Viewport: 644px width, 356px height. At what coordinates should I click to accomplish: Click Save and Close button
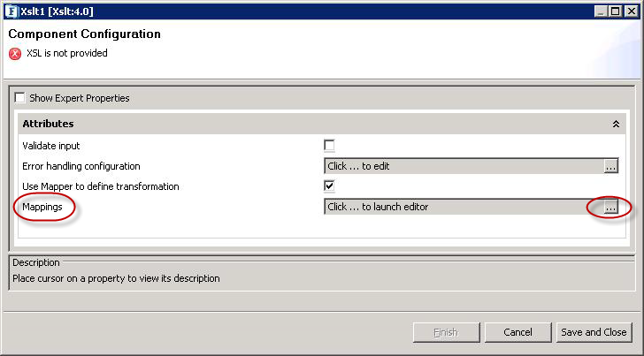point(594,332)
